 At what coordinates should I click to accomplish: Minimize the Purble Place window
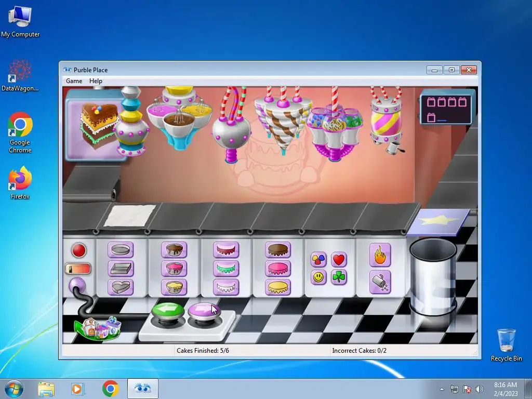pos(435,70)
